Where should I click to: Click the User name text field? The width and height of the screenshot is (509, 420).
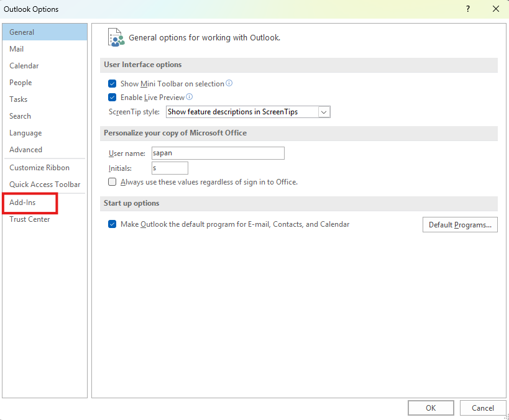(217, 153)
